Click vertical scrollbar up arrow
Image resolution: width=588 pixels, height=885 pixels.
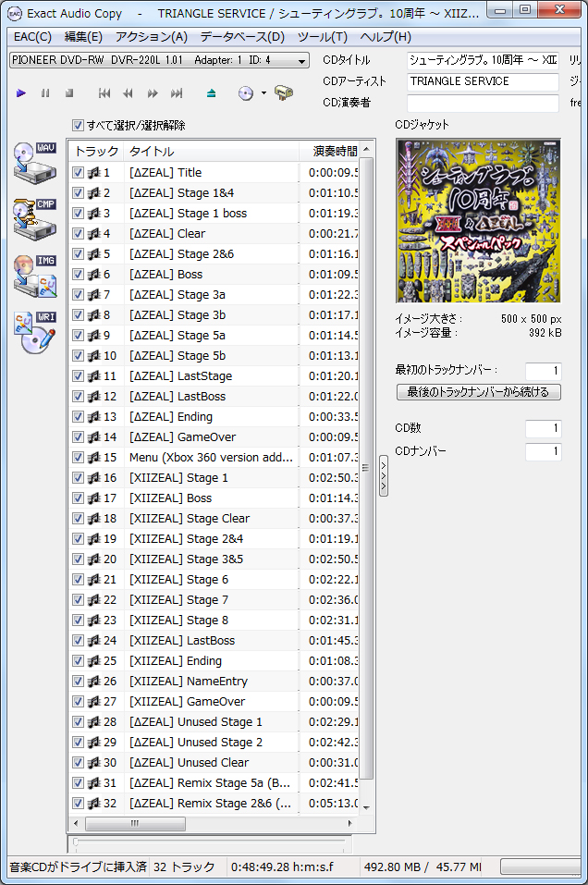[366, 149]
